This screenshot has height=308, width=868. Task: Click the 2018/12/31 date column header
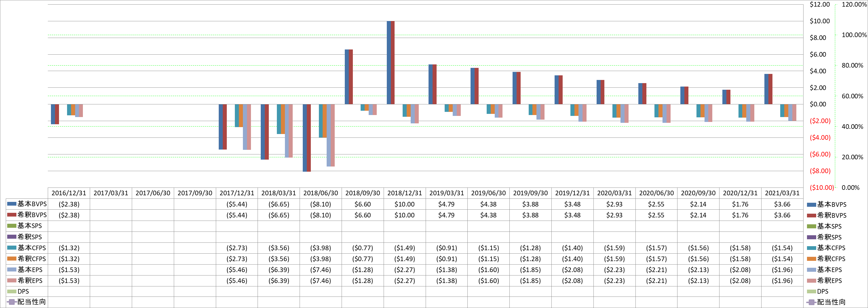[404, 193]
